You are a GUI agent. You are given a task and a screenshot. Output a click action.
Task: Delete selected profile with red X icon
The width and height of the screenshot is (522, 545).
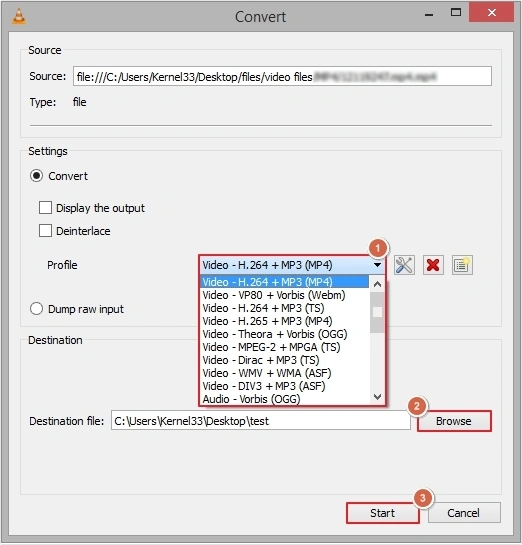pos(433,265)
